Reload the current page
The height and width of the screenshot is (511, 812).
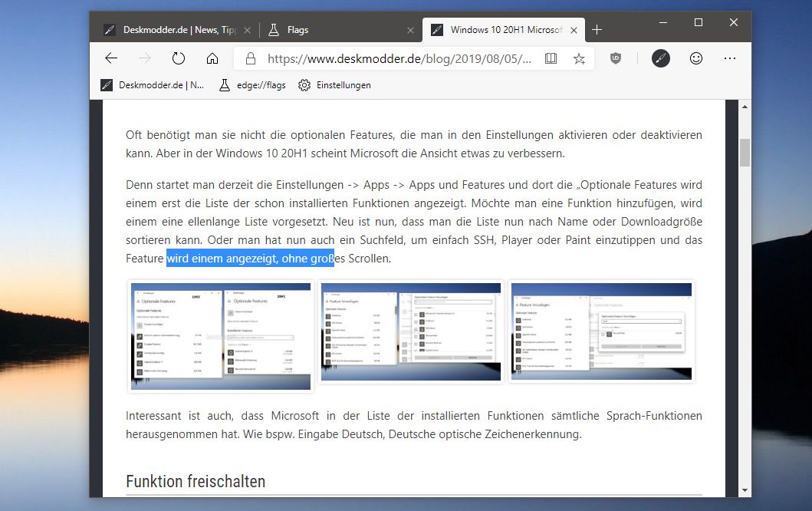[x=178, y=58]
